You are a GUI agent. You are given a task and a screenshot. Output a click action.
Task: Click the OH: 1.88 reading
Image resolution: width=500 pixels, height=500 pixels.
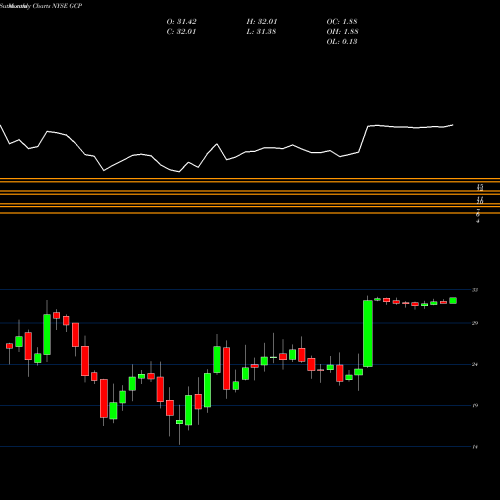click(342, 32)
